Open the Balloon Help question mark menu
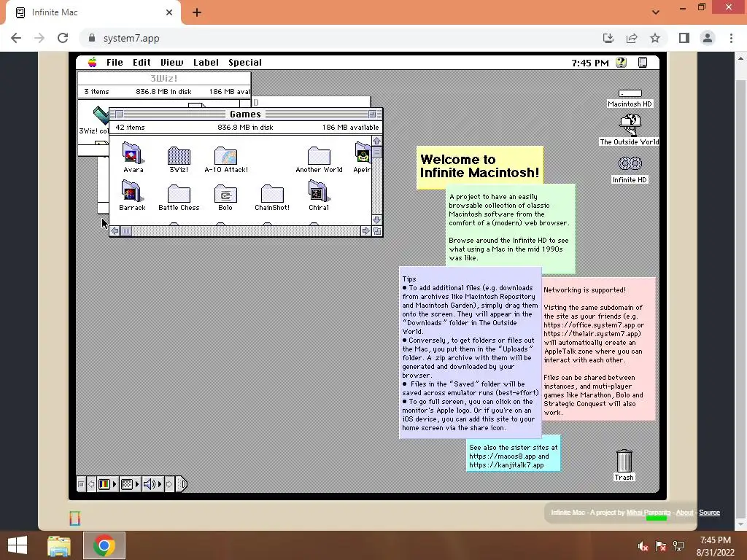 pyautogui.click(x=621, y=63)
